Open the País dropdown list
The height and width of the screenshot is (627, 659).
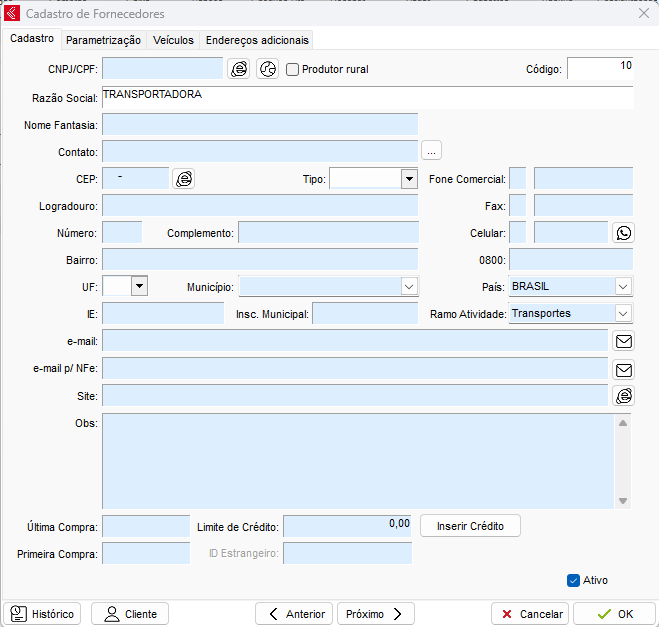click(623, 287)
